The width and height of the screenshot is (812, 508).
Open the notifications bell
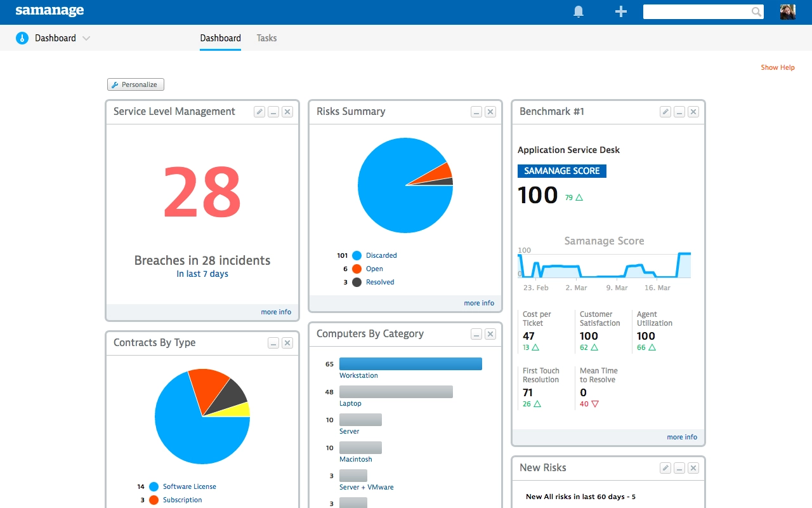(579, 11)
